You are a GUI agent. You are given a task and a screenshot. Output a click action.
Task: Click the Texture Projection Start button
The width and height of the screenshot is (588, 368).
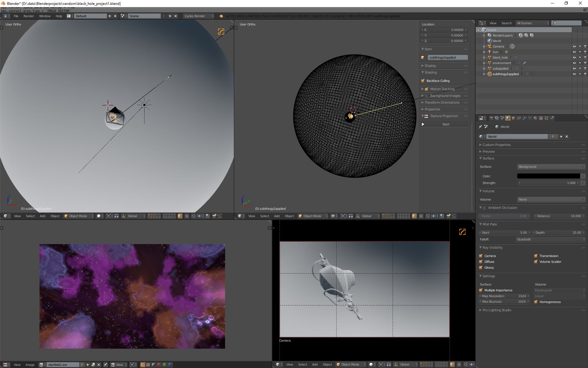pyautogui.click(x=446, y=124)
